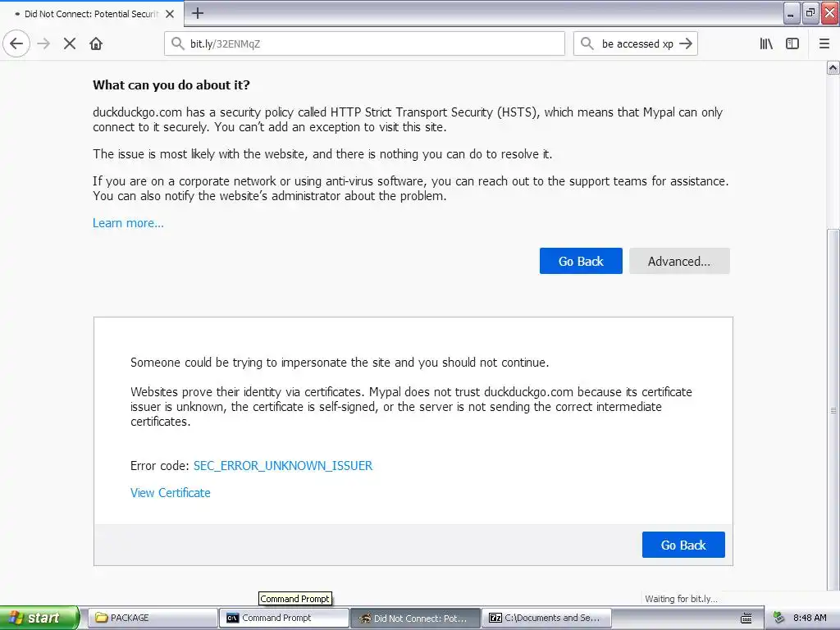This screenshot has width=840, height=630.
Task: Open the SEC_ERROR_UNKNOWN_ISSUER error code link
Action: tap(283, 466)
